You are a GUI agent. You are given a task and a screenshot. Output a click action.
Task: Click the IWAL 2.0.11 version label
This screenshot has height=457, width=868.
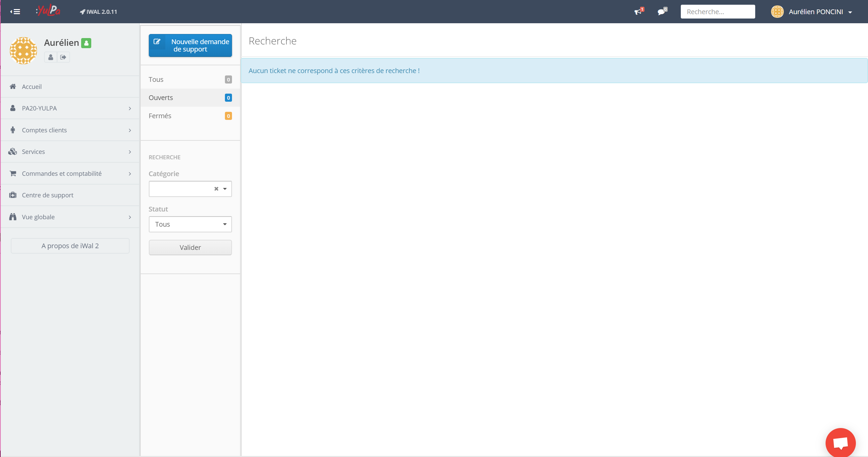tap(98, 11)
